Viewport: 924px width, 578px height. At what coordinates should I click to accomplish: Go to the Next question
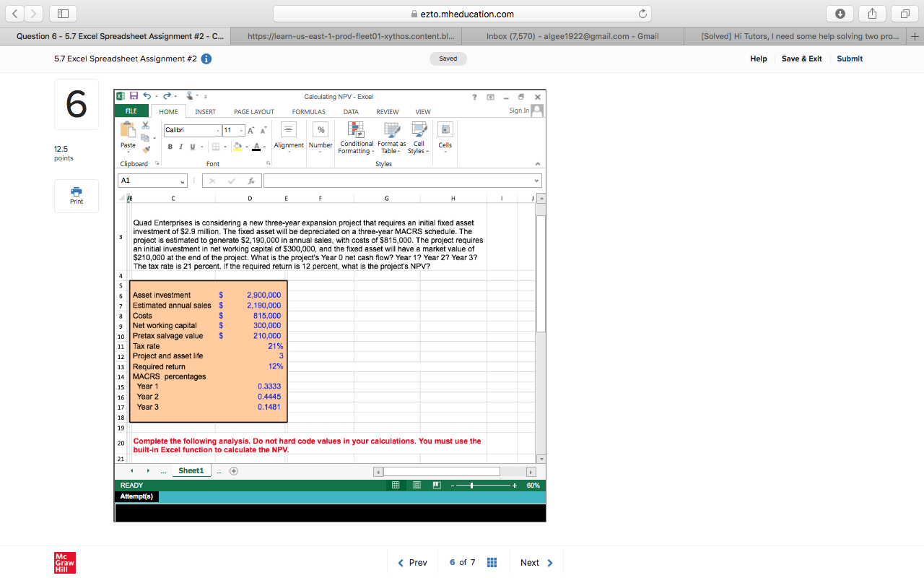(x=536, y=563)
